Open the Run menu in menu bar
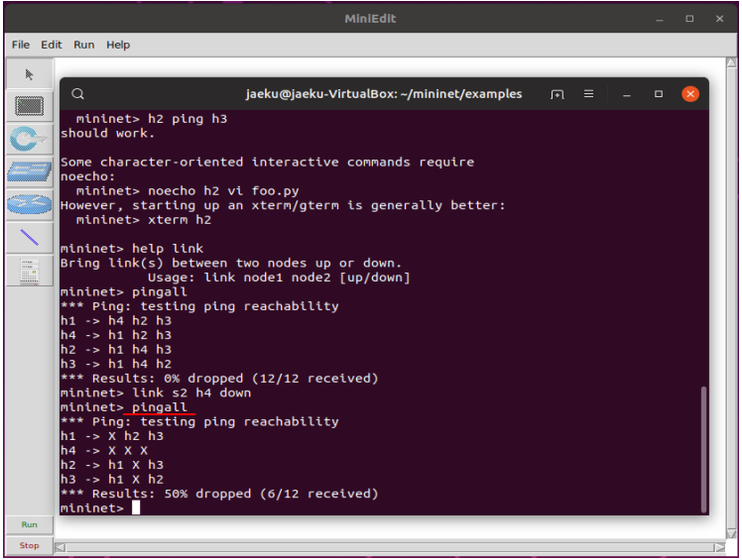This screenshot has width=742, height=560. pyautogui.click(x=83, y=45)
